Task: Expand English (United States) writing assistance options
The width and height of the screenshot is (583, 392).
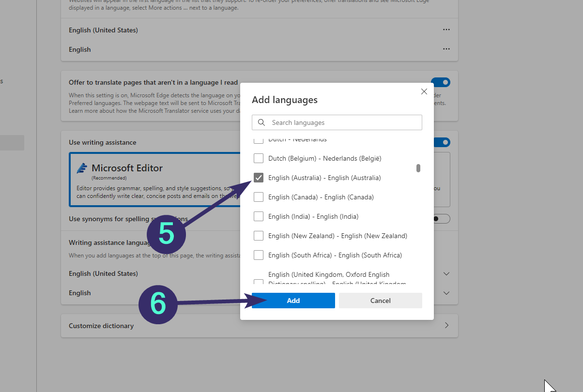Action: click(446, 273)
